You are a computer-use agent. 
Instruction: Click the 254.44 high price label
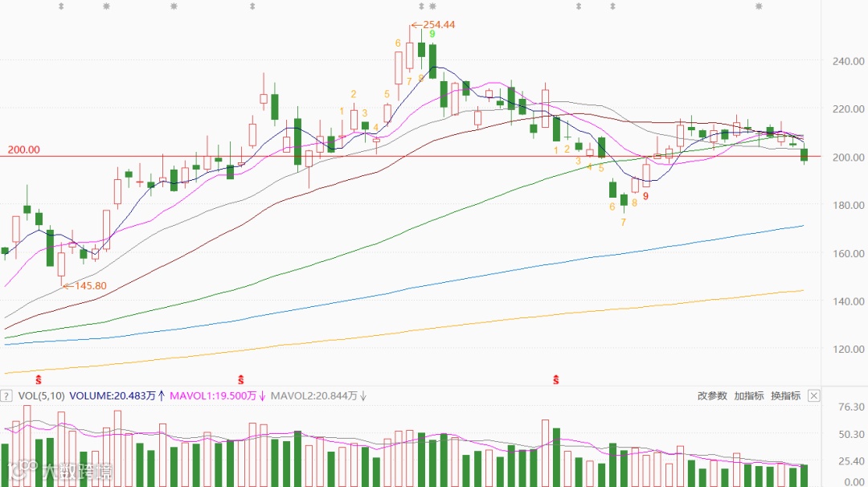pyautogui.click(x=439, y=25)
